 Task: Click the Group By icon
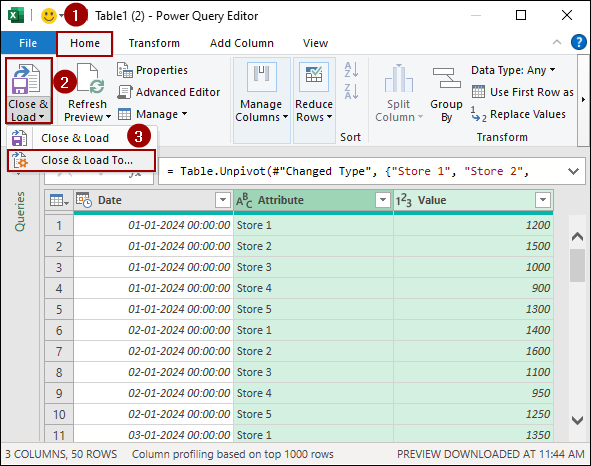(x=446, y=78)
